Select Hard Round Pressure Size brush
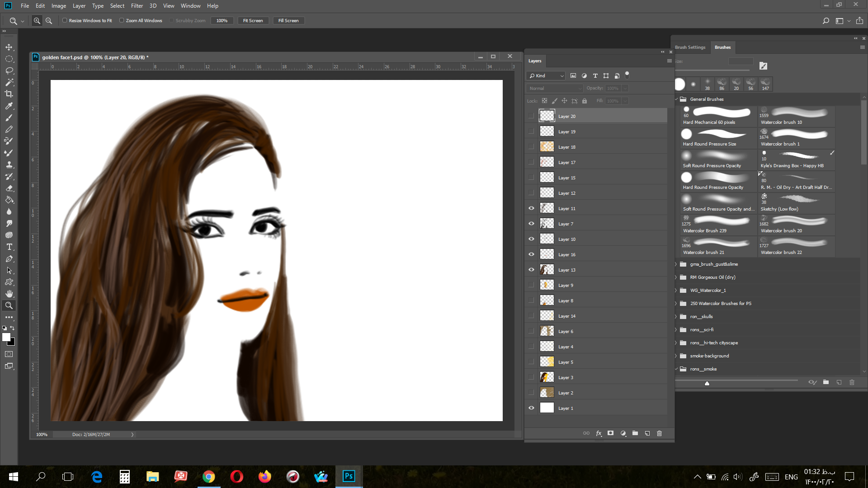 718,138
